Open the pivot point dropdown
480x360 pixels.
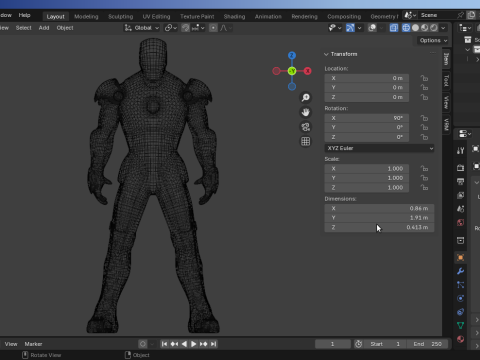[171, 28]
